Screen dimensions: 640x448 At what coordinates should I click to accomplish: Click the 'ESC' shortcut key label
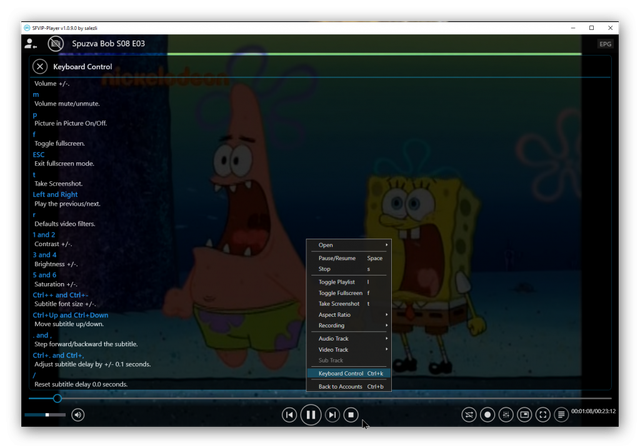(x=38, y=155)
